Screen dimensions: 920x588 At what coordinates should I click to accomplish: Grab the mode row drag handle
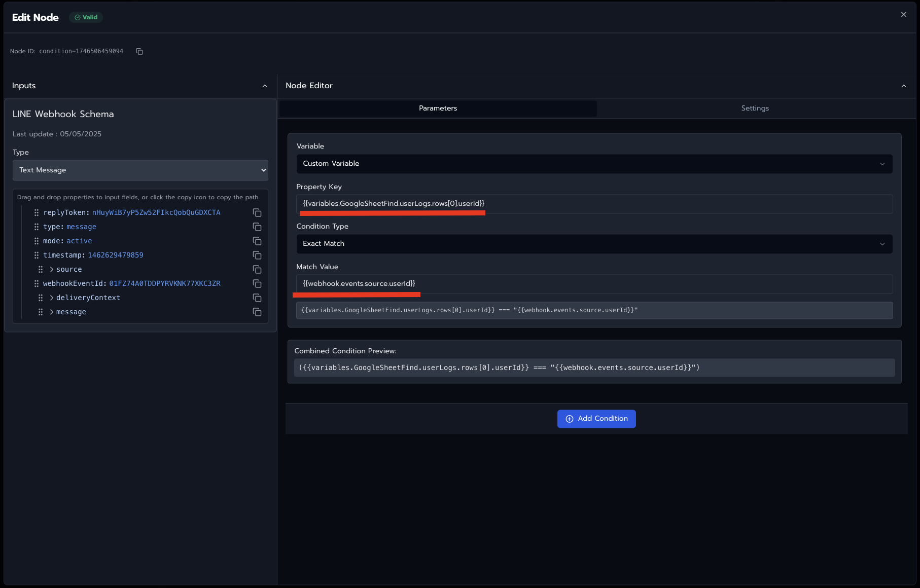coord(37,241)
